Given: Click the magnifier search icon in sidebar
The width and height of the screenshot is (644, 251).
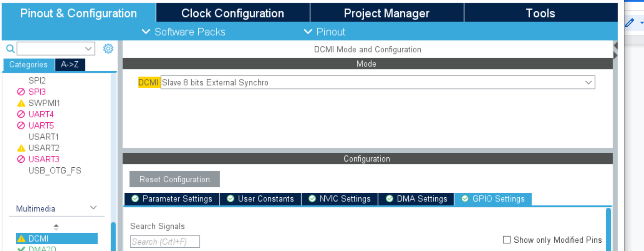Looking at the screenshot, I should tap(10, 49).
